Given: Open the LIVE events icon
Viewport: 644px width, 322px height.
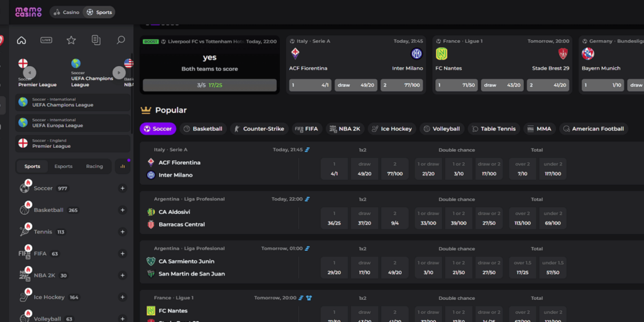Looking at the screenshot, I should 47,40.
